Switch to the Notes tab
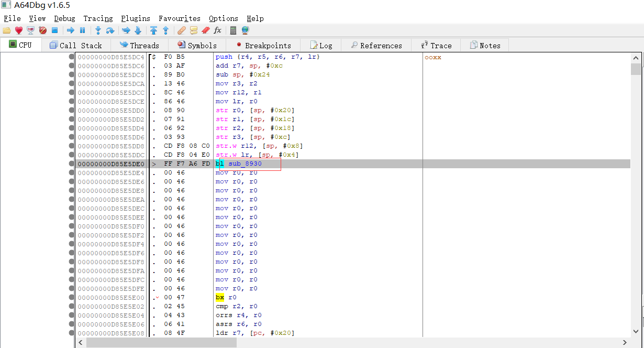This screenshot has width=644, height=348. (485, 46)
